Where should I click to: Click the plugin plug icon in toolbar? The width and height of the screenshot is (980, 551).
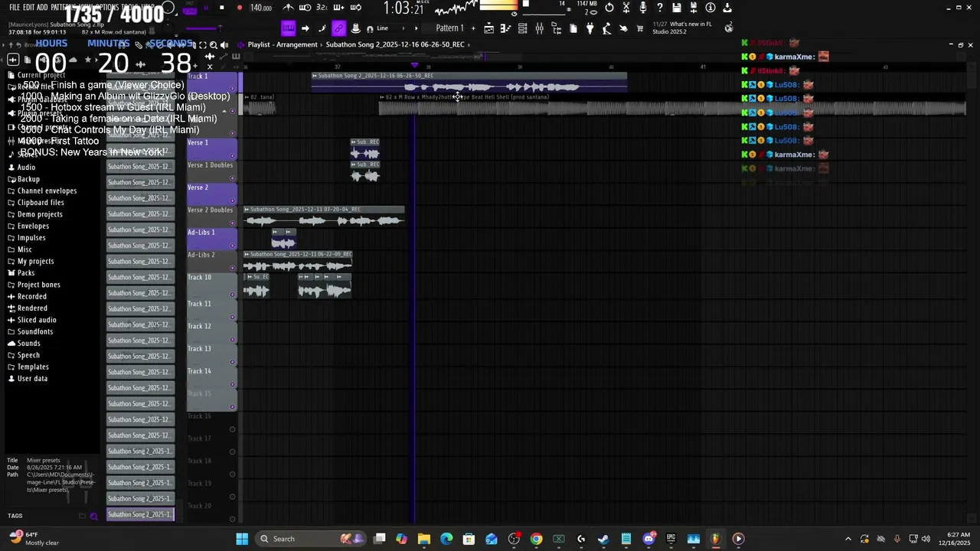[590, 28]
